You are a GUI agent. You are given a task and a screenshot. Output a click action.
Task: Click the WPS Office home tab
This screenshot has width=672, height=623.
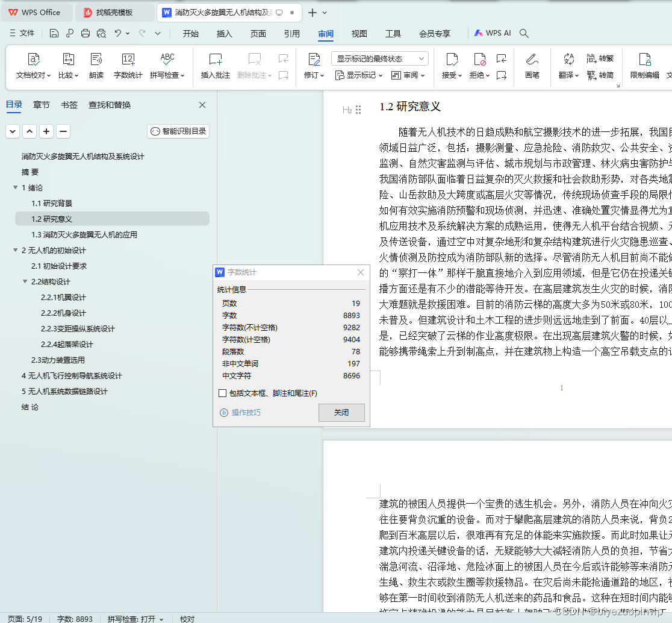(x=36, y=13)
